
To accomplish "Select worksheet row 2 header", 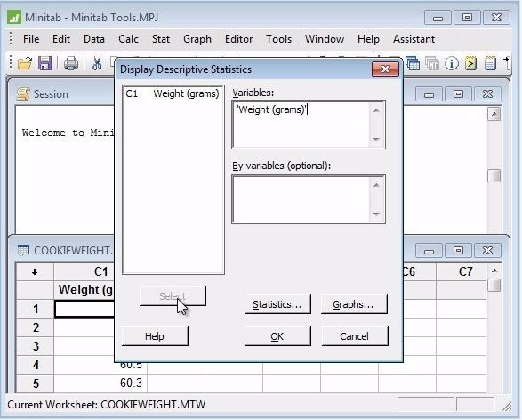I will coord(36,327).
